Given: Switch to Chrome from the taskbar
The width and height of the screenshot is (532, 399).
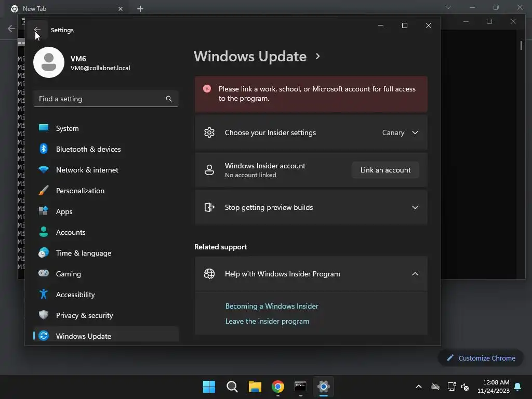Looking at the screenshot, I should tap(278, 387).
